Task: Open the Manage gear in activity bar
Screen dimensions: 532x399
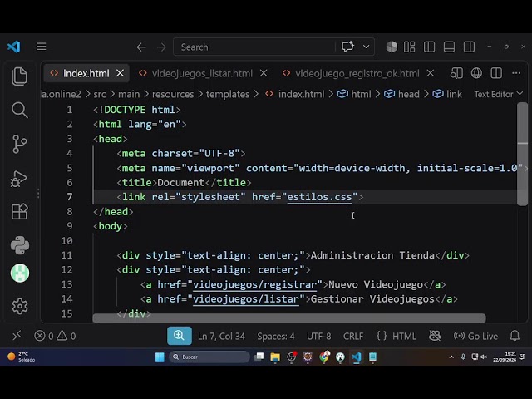Action: (x=20, y=307)
